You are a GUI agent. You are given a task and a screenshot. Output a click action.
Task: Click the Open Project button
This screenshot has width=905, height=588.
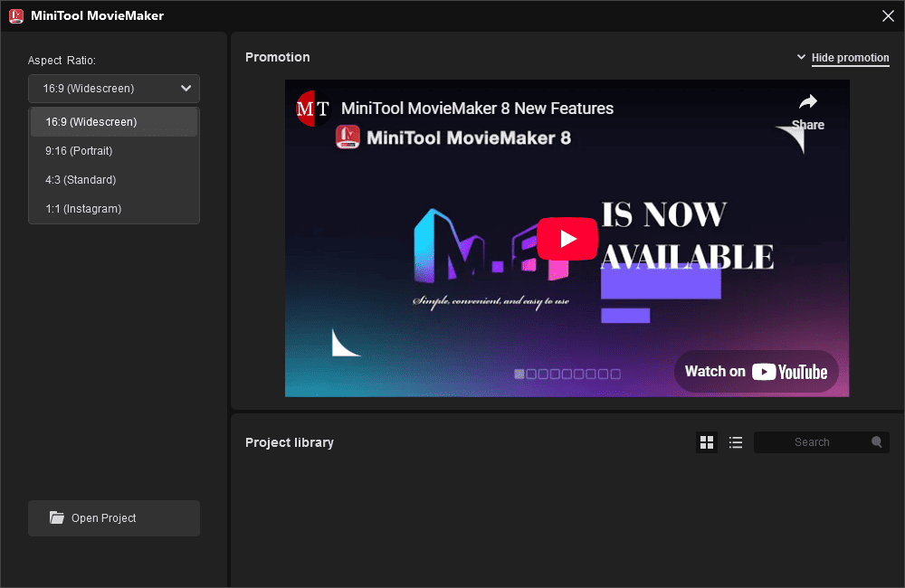114,518
